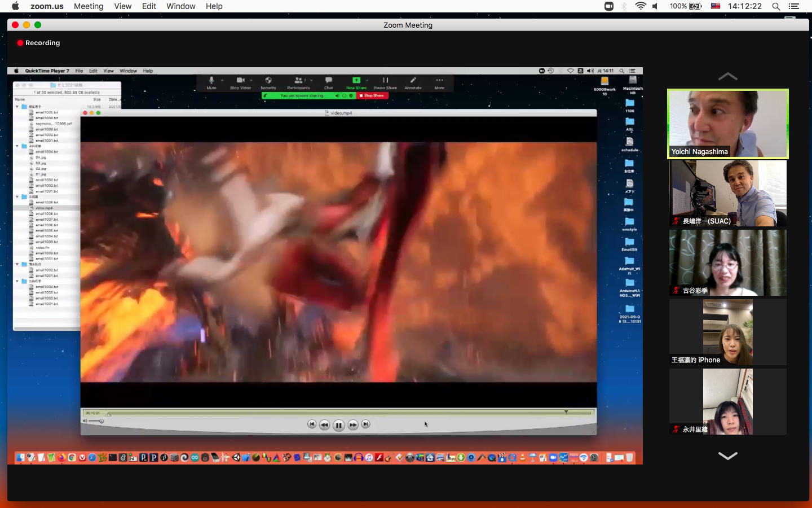Click the Annotate pencil icon
812x508 pixels.
click(413, 81)
